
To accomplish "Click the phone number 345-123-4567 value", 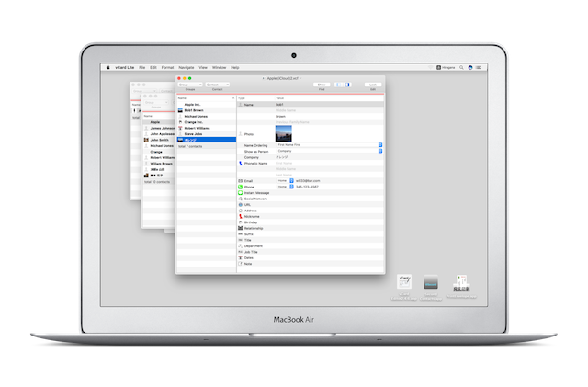I will tap(307, 187).
